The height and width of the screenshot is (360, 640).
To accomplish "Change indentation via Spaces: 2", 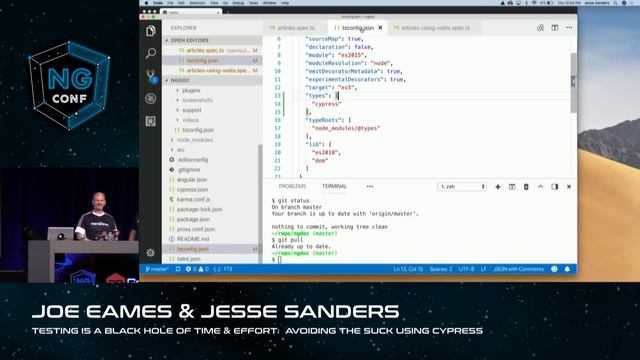I will pos(440,269).
